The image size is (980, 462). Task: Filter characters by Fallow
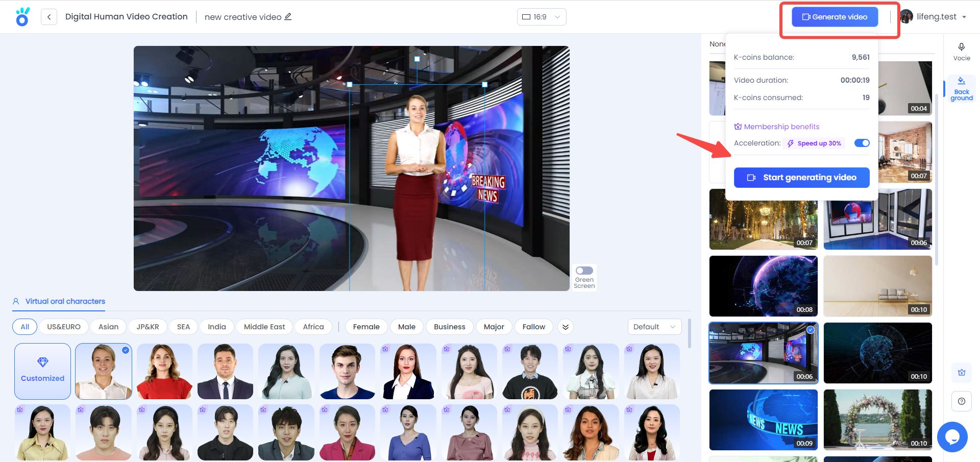[x=534, y=327]
